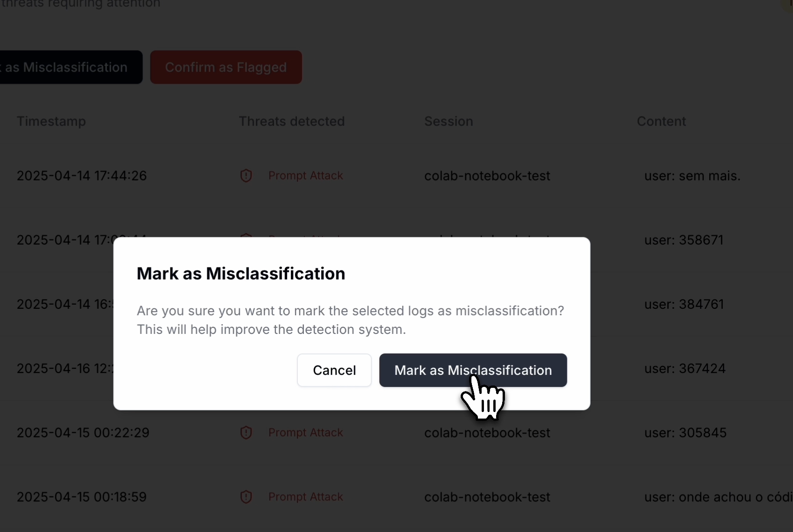Image resolution: width=793 pixels, height=532 pixels.
Task: Click the Confirm as Flagged button
Action: tap(226, 67)
